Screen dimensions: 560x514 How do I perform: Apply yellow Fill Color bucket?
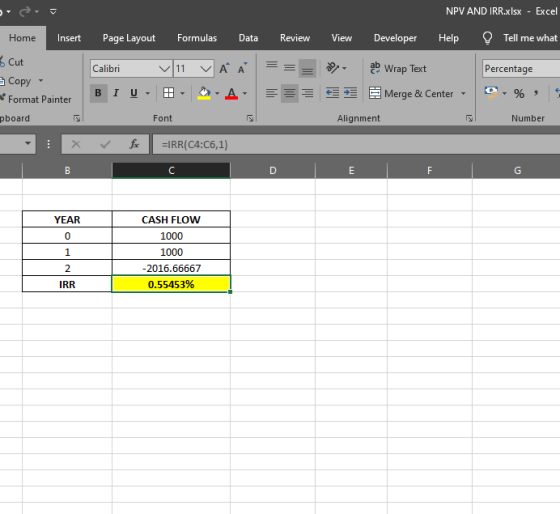(204, 93)
